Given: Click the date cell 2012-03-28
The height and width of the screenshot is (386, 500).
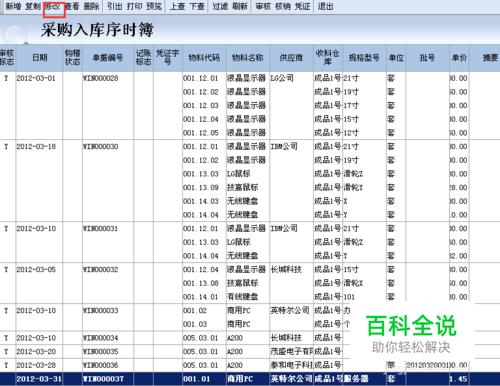Looking at the screenshot, I should click(x=36, y=365).
